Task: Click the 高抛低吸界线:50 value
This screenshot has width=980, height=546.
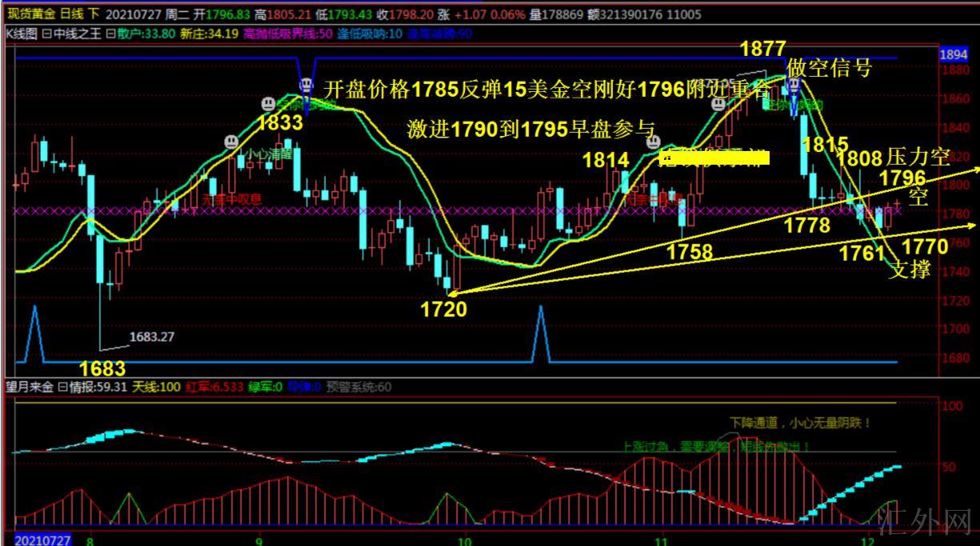Action: pyautogui.click(x=289, y=34)
